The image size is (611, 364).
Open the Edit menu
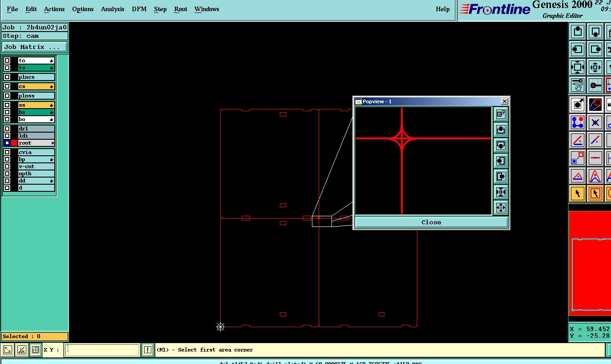pyautogui.click(x=31, y=9)
